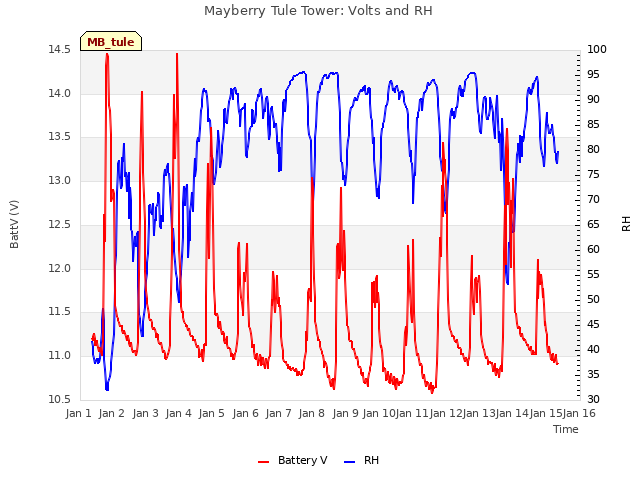Click the 40 tick on RH axis
The height and width of the screenshot is (480, 640).
pyautogui.click(x=593, y=349)
